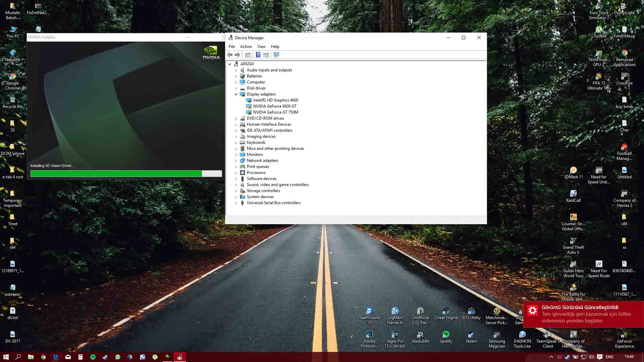
Task: Select Human Interface Devices row
Action: click(269, 124)
